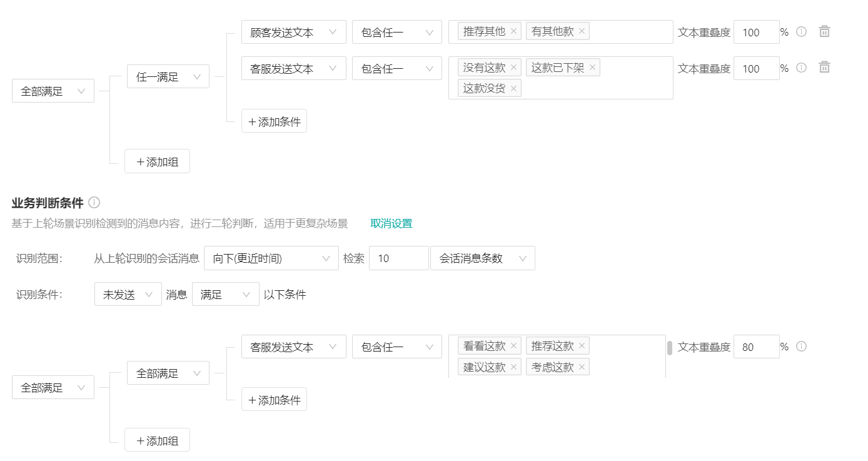This screenshot has width=868, height=461.
Task: Open the 满足 dropdown
Action: point(226,294)
